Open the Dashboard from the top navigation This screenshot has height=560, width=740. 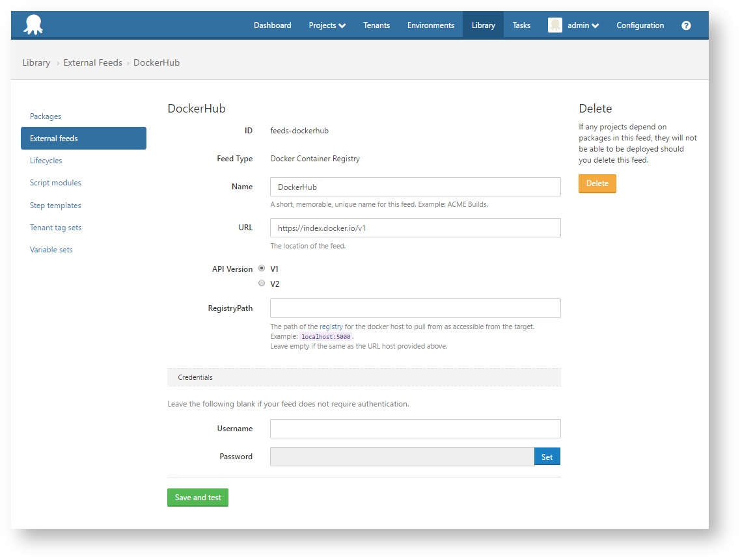[272, 25]
